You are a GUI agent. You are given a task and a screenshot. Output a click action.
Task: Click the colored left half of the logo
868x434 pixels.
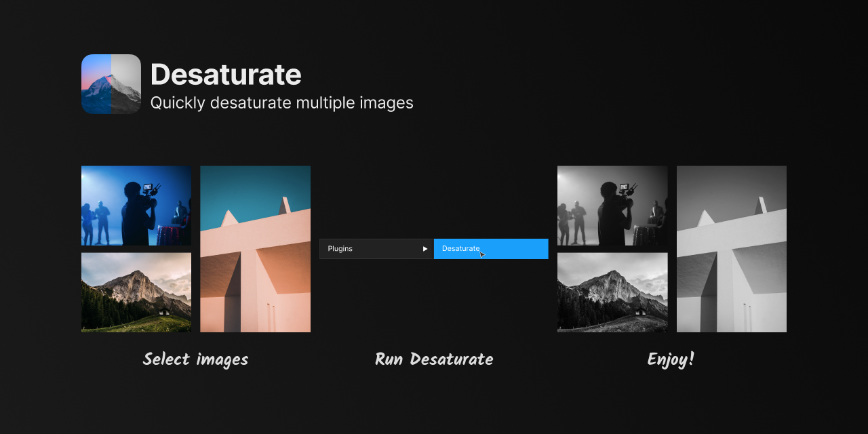[x=95, y=83]
